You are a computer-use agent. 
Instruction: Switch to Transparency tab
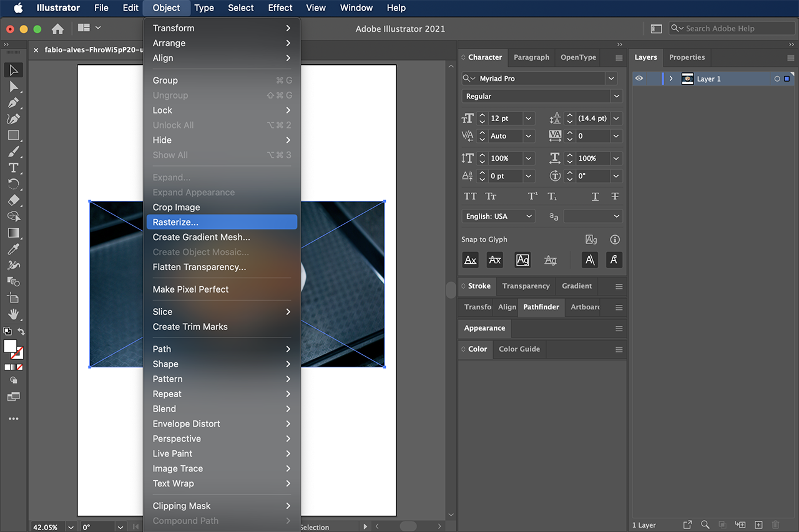(526, 286)
